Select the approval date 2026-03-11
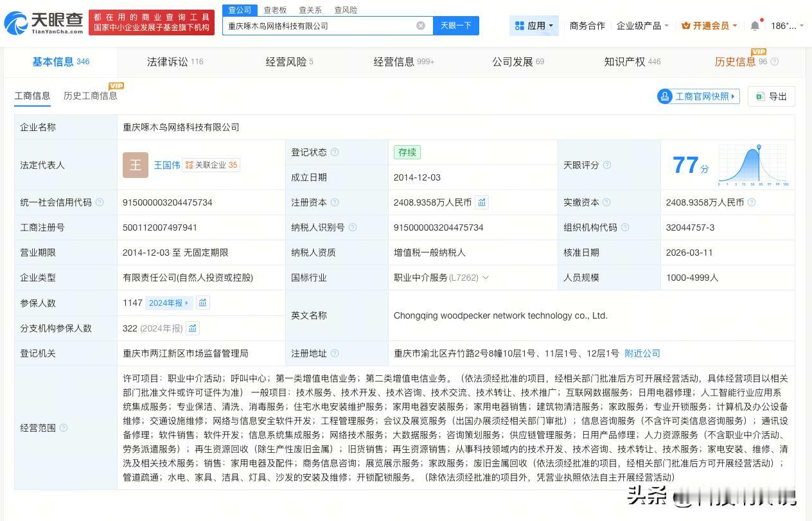This screenshot has height=521, width=812. pos(689,252)
